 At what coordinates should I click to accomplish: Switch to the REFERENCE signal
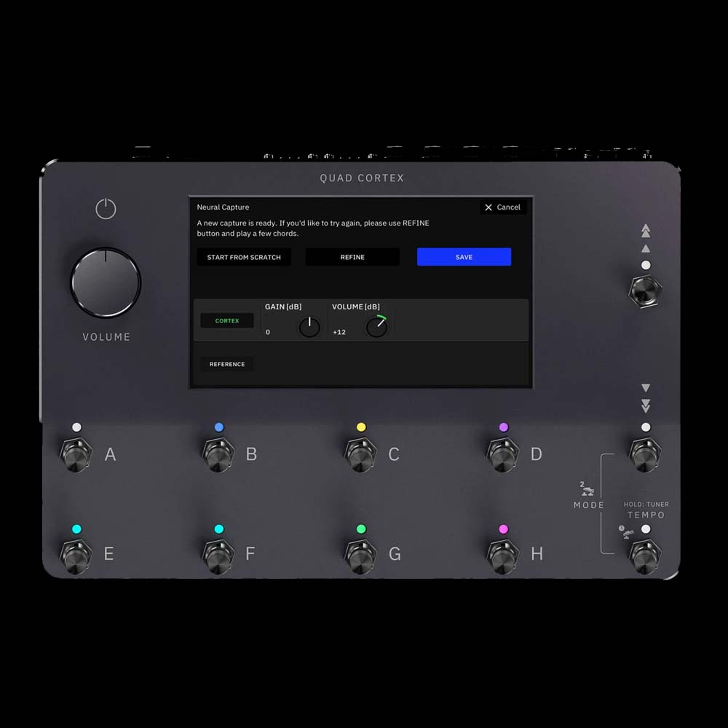(x=227, y=364)
